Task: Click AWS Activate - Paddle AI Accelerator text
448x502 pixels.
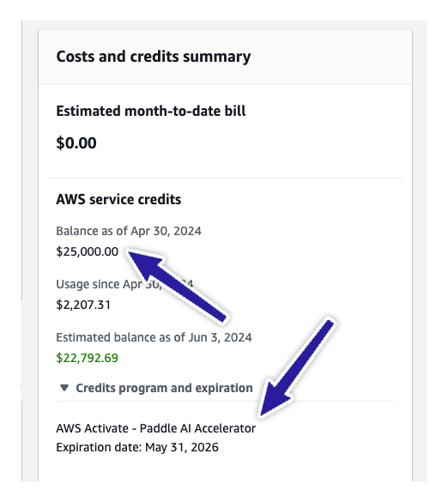Action: click(x=156, y=428)
